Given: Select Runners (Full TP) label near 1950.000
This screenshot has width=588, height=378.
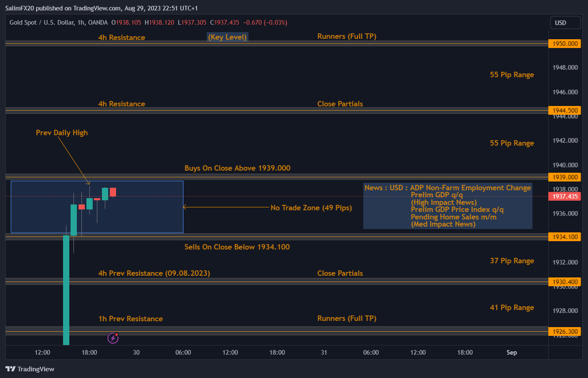Looking at the screenshot, I should (347, 36).
